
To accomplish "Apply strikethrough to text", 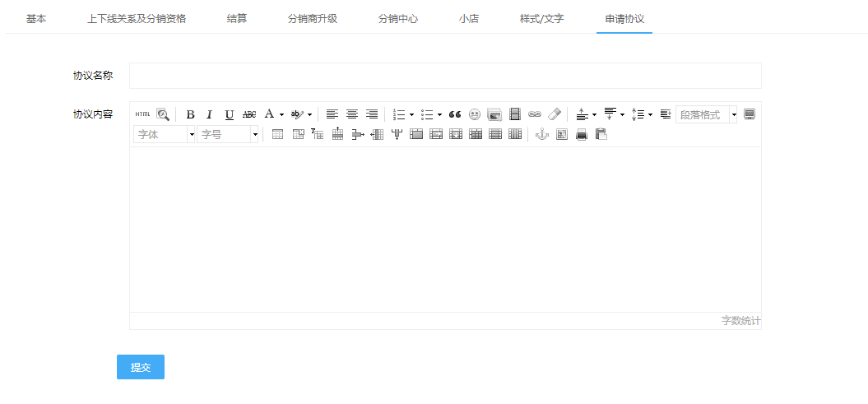I will coord(249,114).
